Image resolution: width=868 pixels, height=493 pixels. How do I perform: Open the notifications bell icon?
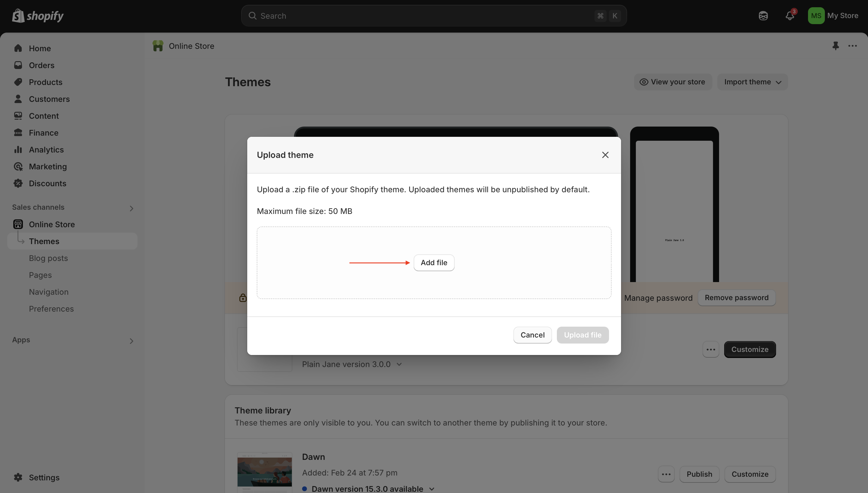[789, 16]
